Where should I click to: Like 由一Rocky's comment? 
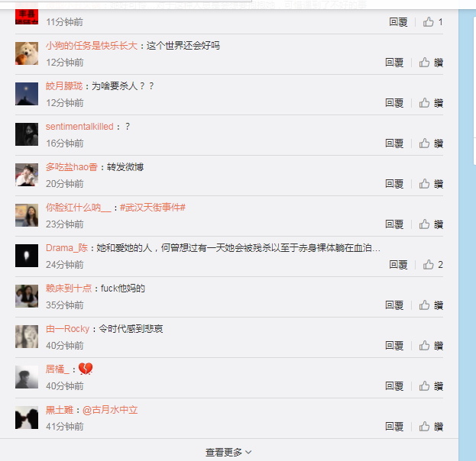click(x=431, y=346)
